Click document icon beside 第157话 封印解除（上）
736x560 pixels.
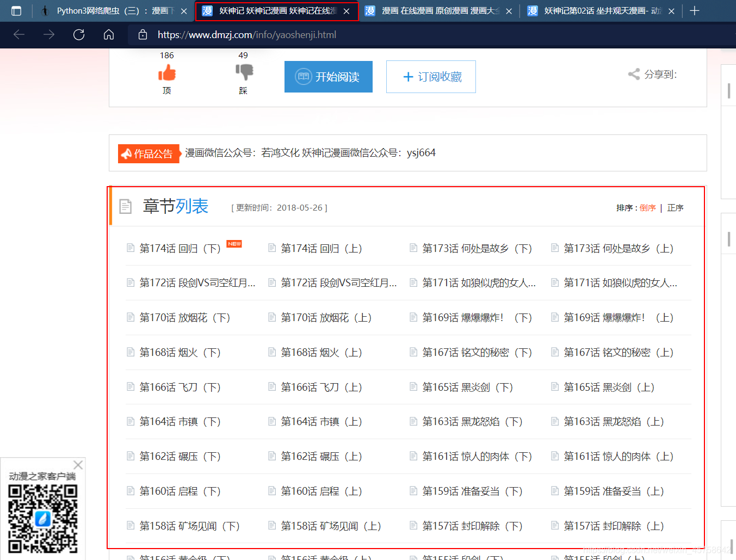[x=555, y=526]
